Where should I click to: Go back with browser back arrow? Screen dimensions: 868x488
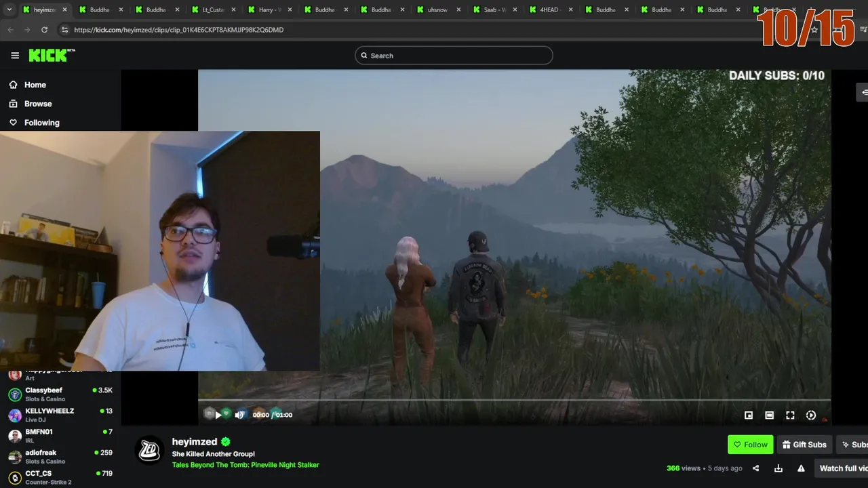10,30
